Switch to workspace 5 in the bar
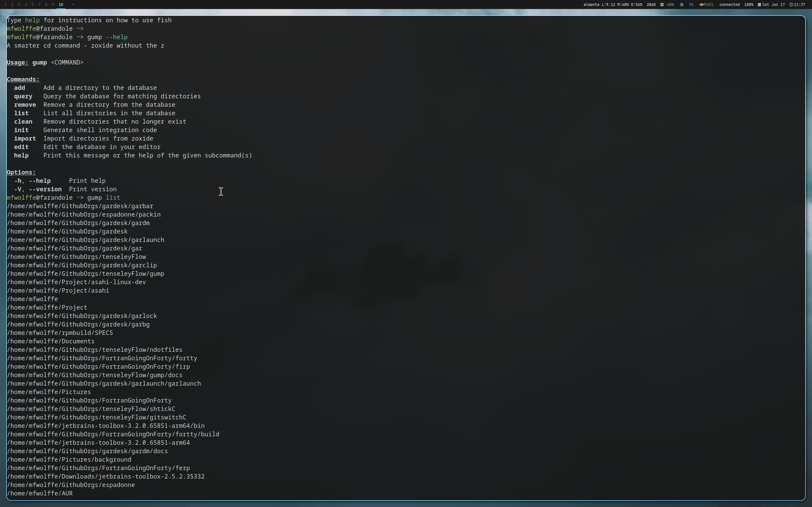Image resolution: width=812 pixels, height=507 pixels. (x=32, y=5)
